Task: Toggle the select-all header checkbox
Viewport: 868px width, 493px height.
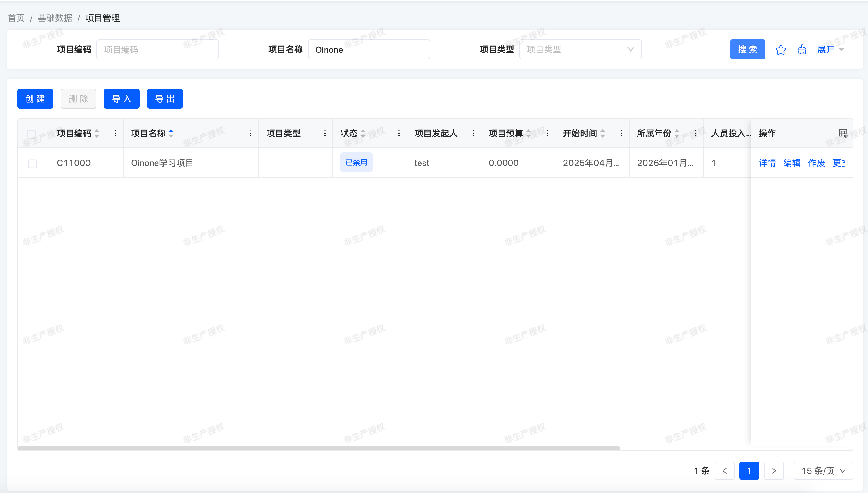Action: (x=32, y=134)
